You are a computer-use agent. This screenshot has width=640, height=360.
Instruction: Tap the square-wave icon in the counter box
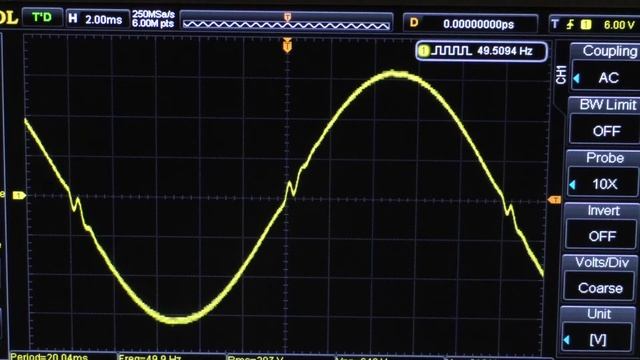point(451,51)
